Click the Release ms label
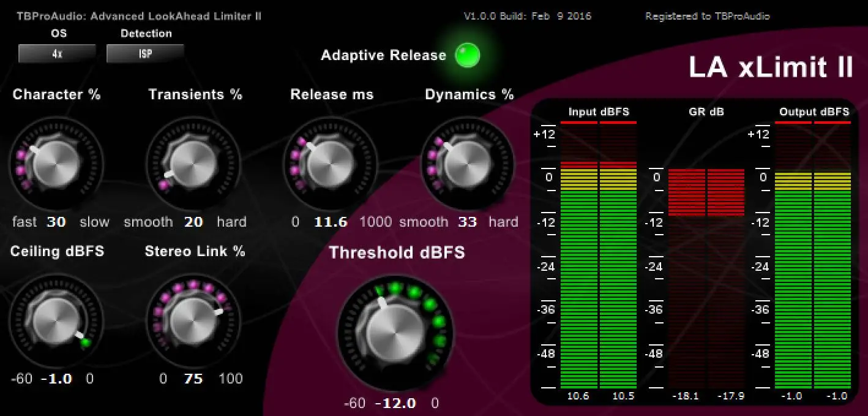This screenshot has width=868, height=416. (332, 94)
